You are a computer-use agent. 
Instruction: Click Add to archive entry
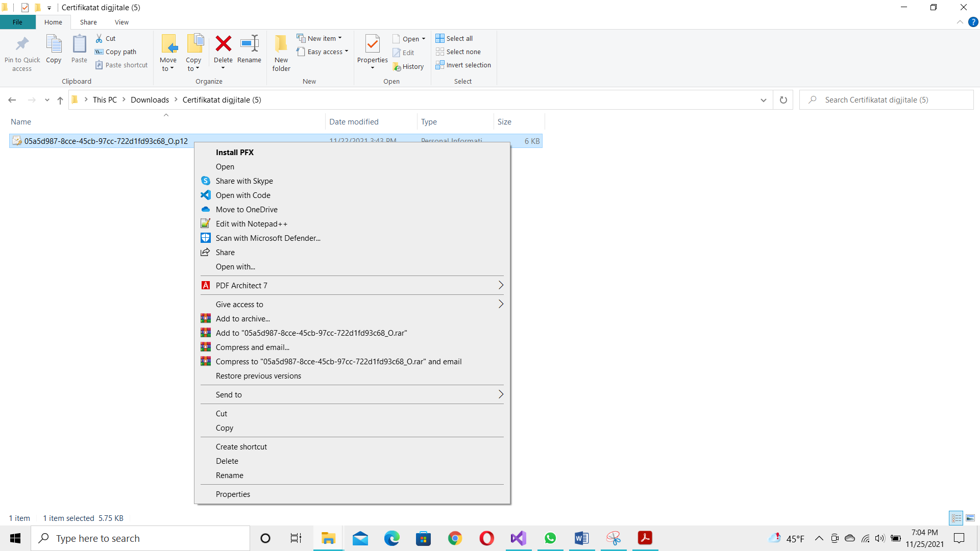coord(352,318)
